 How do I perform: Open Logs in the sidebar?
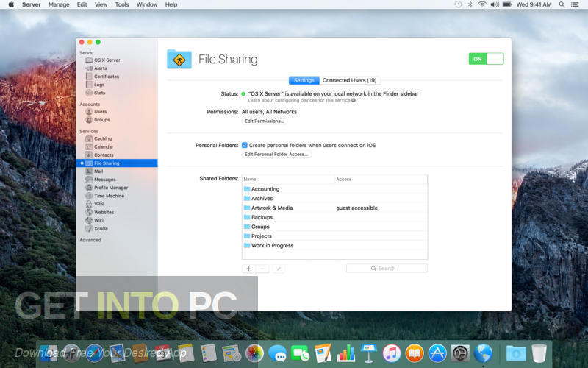click(96, 85)
